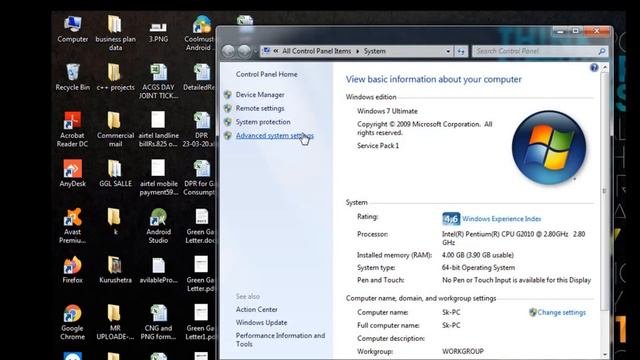
Task: Open DPR for Gas Consumption file
Action: pos(200,178)
